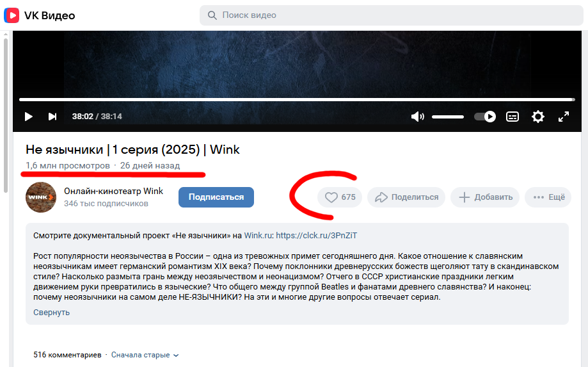This screenshot has width=588, height=367.
Task: Mute the video with the speaker icon
Action: (417, 117)
